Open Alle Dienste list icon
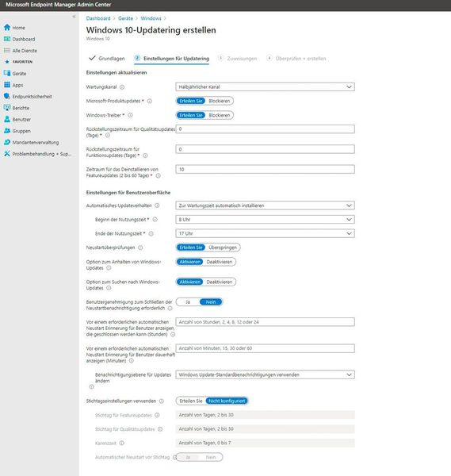451x476 pixels. click(7, 51)
